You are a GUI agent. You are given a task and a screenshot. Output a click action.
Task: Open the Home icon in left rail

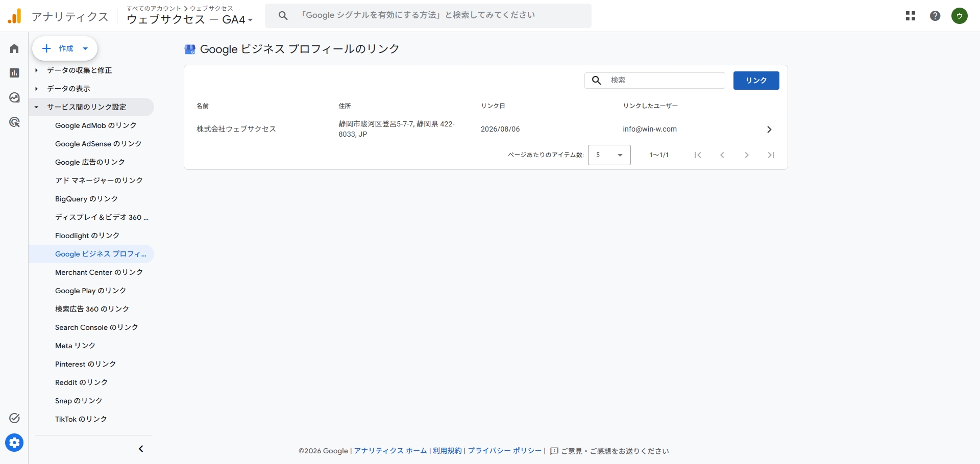click(14, 48)
